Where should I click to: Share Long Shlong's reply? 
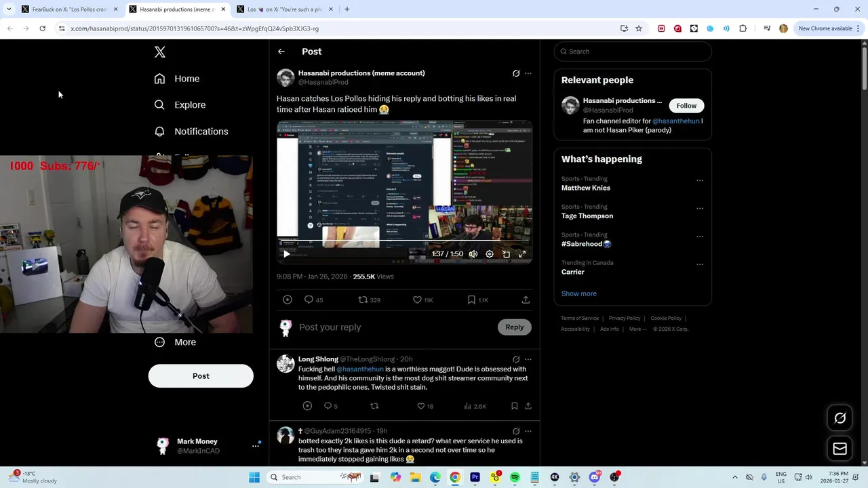pos(528,406)
